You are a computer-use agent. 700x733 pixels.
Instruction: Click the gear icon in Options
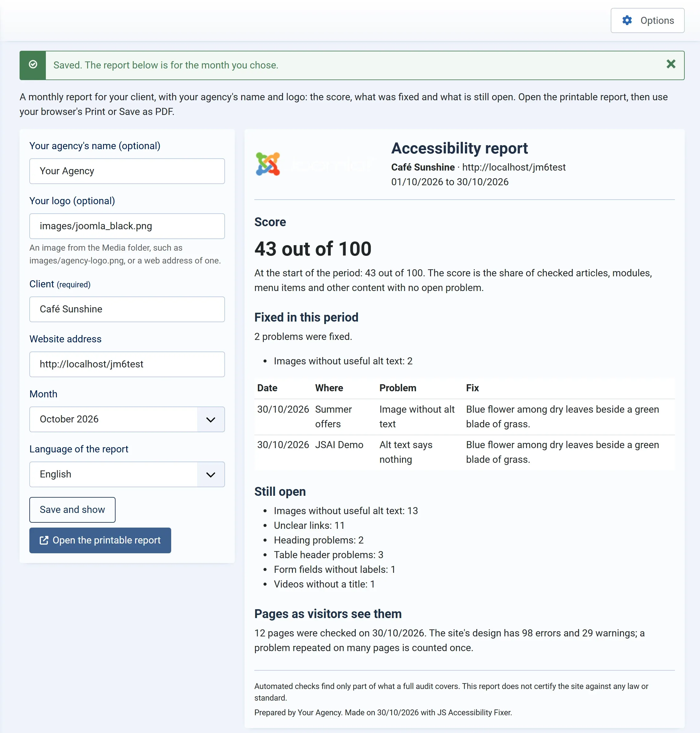pyautogui.click(x=627, y=20)
